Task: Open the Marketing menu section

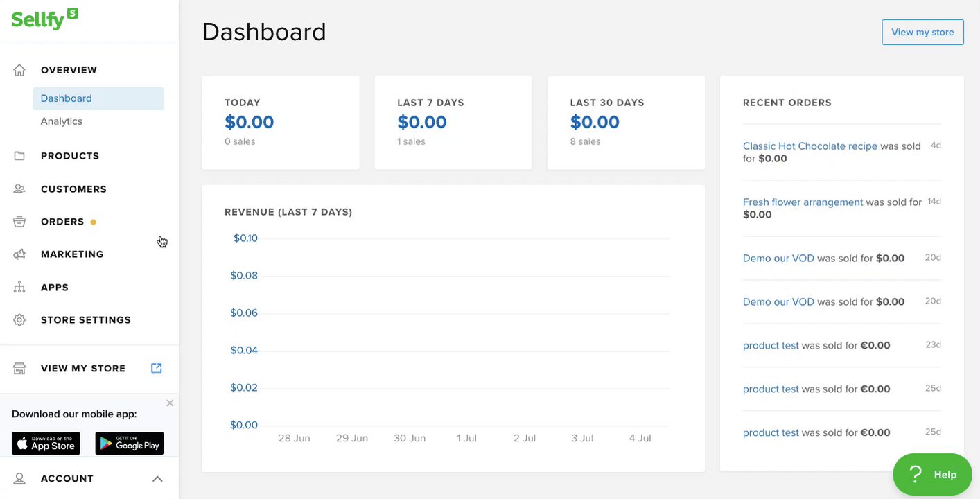Action: coord(72,254)
